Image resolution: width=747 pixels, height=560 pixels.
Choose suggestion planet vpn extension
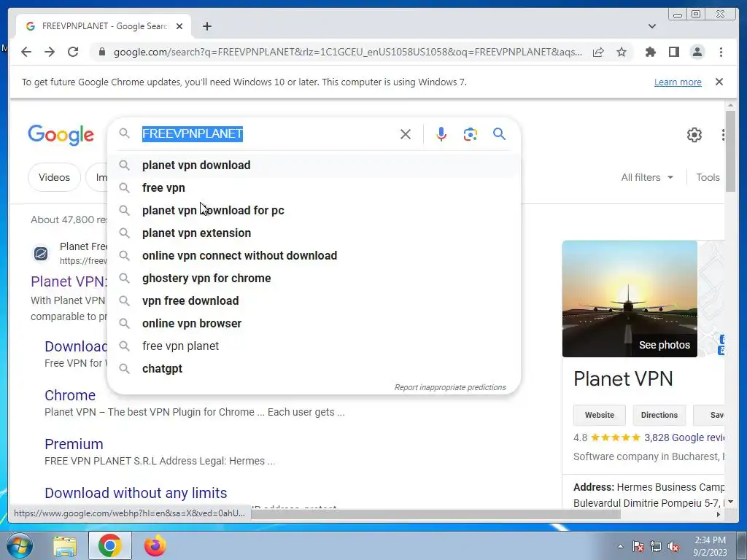(x=314, y=233)
